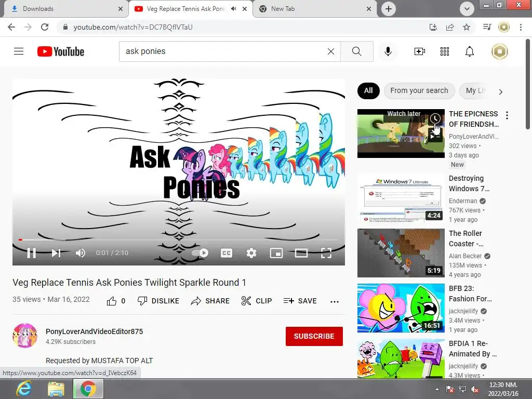532x399 pixels.
Task: Go to YouTube home via logo
Action: pos(61,51)
